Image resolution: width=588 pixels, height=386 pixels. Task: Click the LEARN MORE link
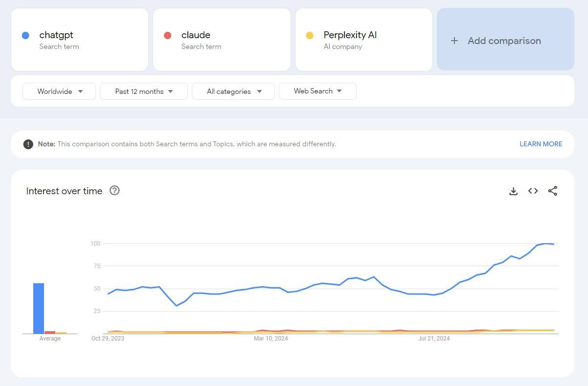click(x=541, y=144)
